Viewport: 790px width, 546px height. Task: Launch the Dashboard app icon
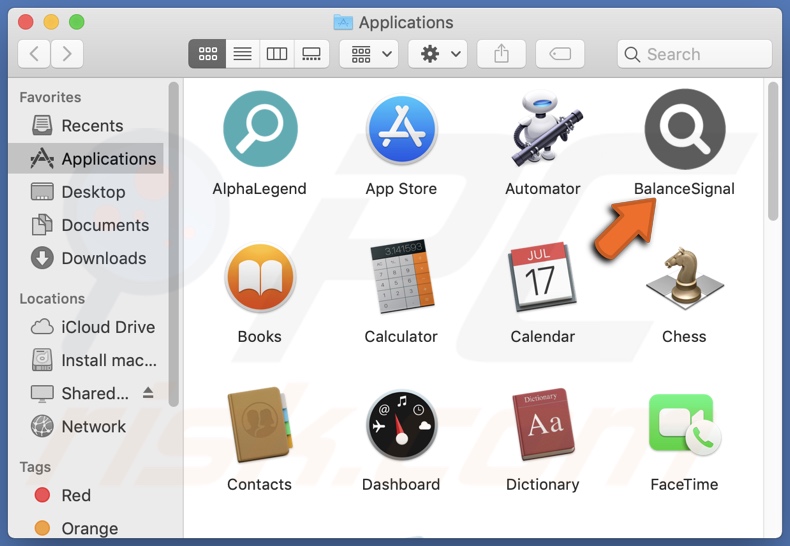tap(402, 425)
